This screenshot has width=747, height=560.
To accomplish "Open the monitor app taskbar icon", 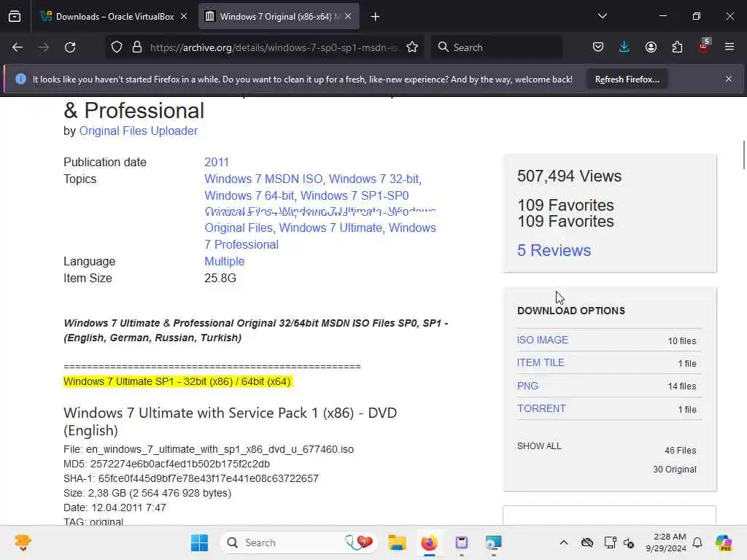I will point(494,542).
